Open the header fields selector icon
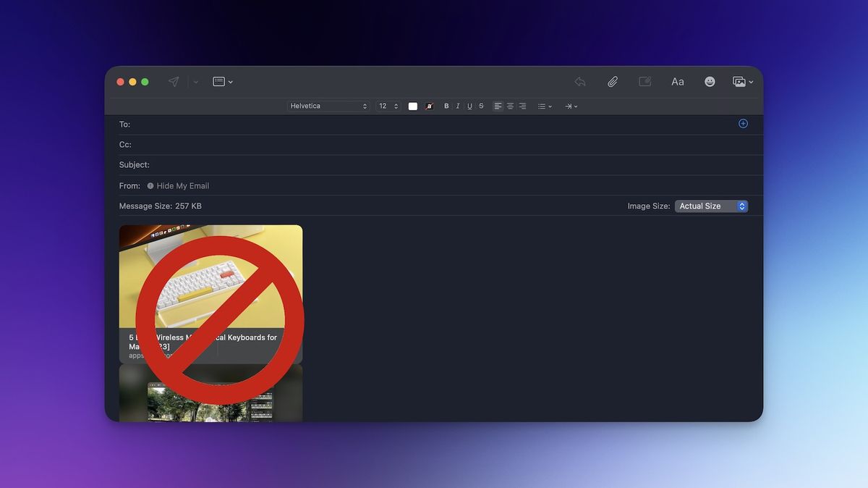Viewport: 868px width, 488px height. click(x=222, y=82)
